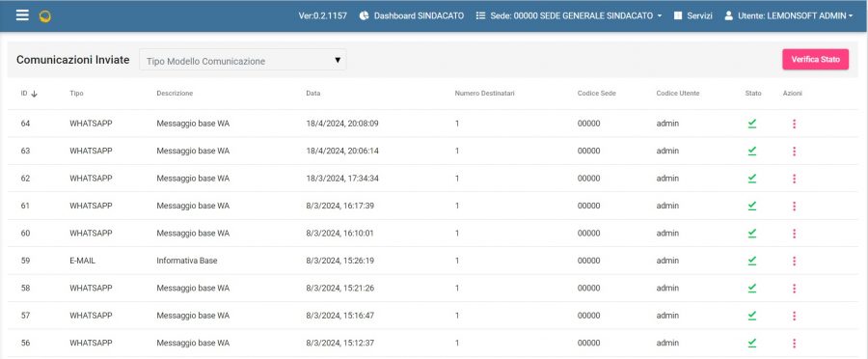Open the Utente: LEMONSOFT ADMIN dropdown
Image resolution: width=868 pixels, height=359 pixels.
click(x=788, y=16)
